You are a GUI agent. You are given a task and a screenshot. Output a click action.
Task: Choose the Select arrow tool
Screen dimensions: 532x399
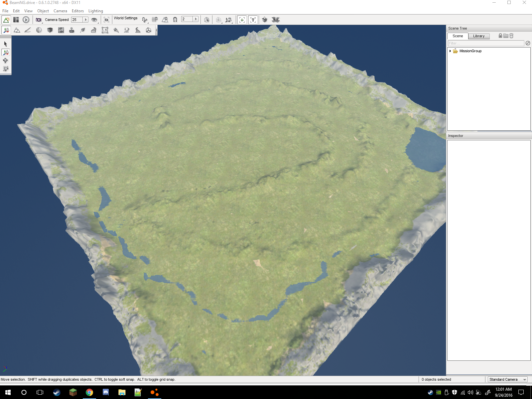coord(6,44)
